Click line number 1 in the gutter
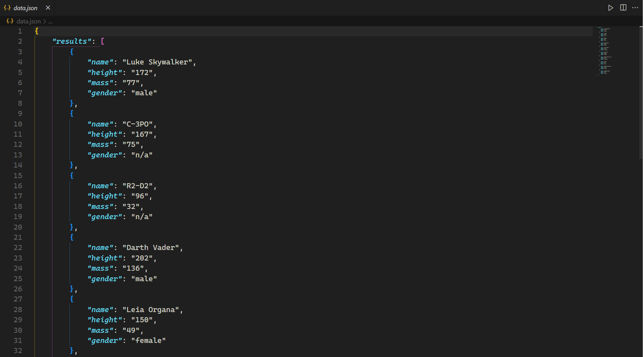 [20, 31]
